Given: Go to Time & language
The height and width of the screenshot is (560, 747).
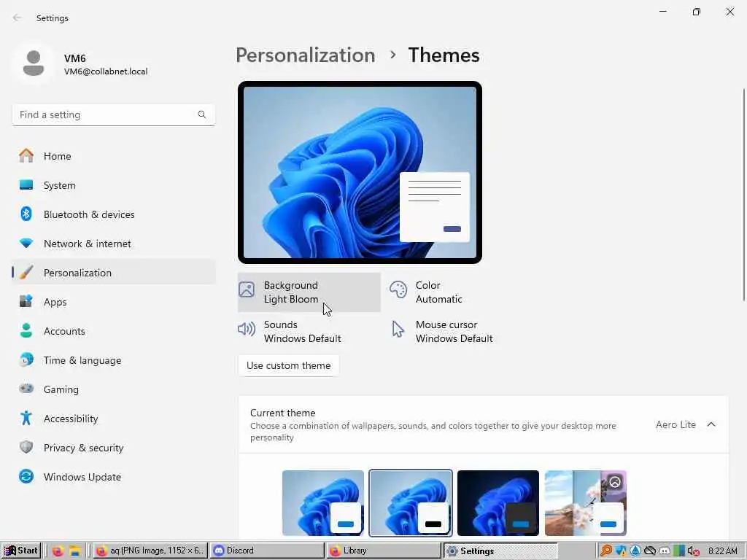Looking at the screenshot, I should 113,360.
